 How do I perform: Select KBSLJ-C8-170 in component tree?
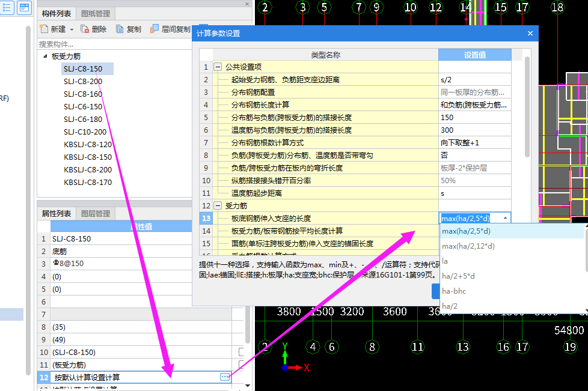88,183
